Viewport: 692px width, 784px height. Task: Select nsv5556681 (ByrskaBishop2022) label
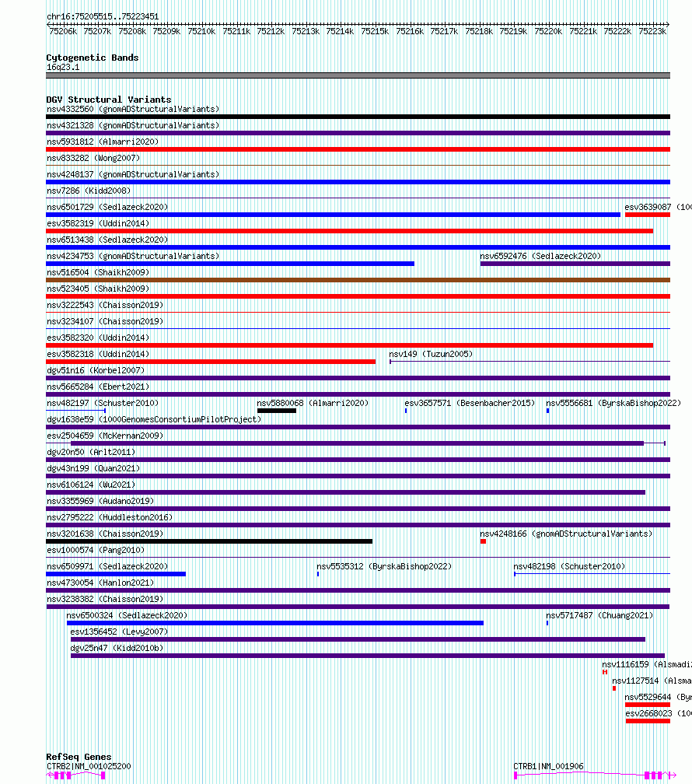[613, 403]
